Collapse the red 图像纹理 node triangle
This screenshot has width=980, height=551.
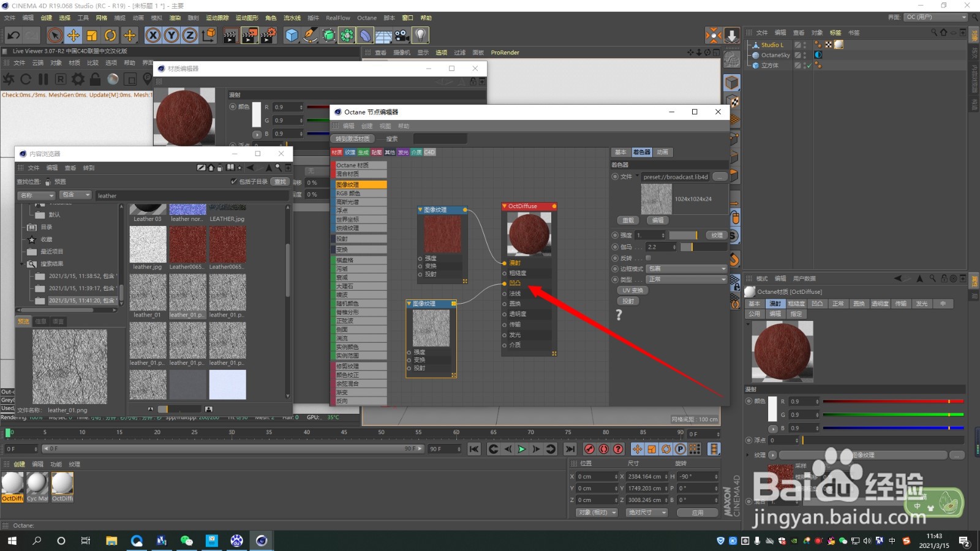pos(420,210)
